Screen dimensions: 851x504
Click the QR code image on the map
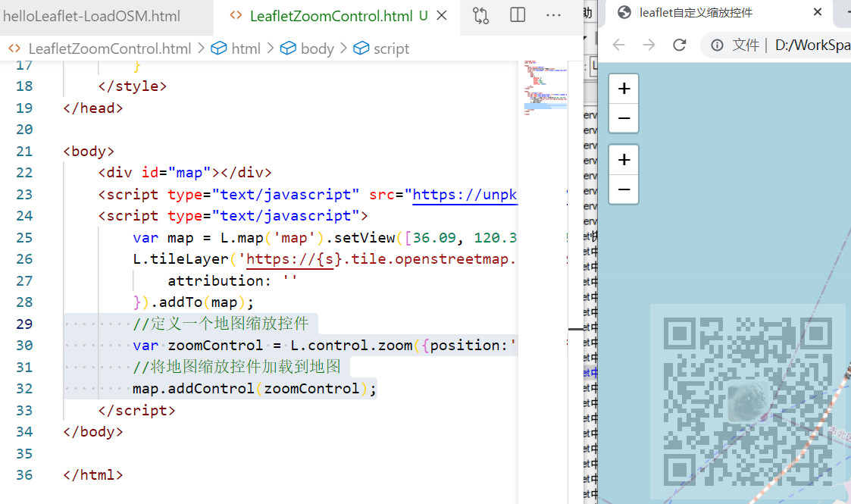pyautogui.click(x=748, y=402)
